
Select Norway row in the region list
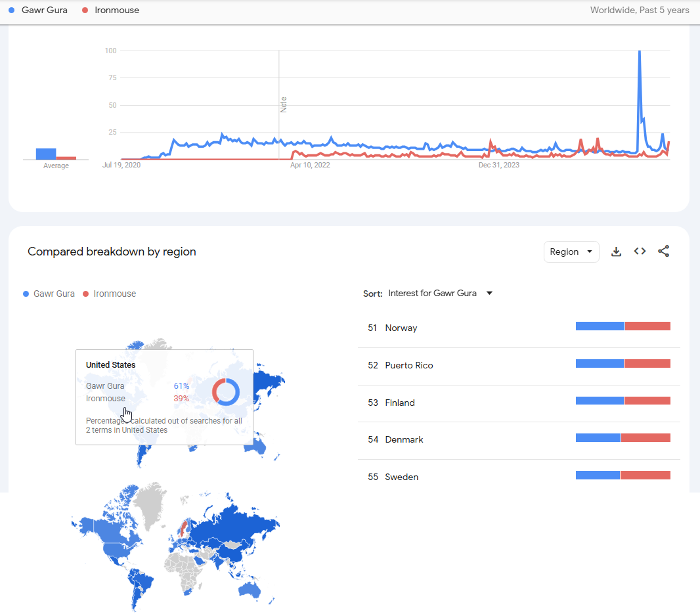pos(519,328)
